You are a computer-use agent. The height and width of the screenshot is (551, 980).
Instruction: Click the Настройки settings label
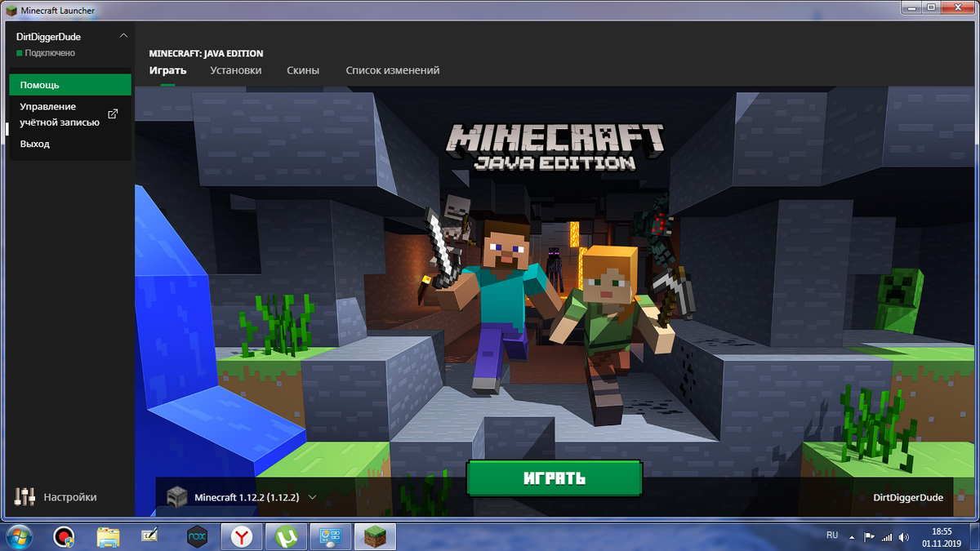click(70, 497)
